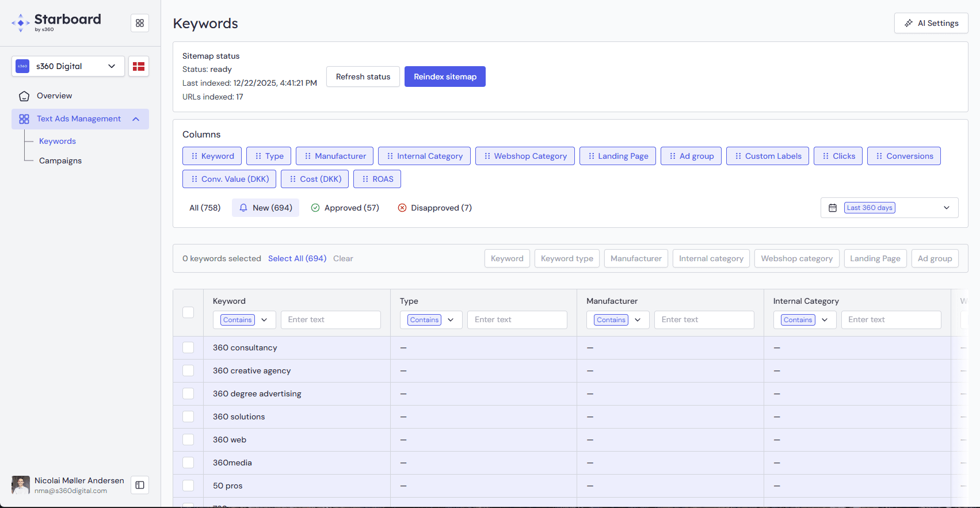
Task: Check the box for 360 consultancy
Action: click(x=188, y=347)
